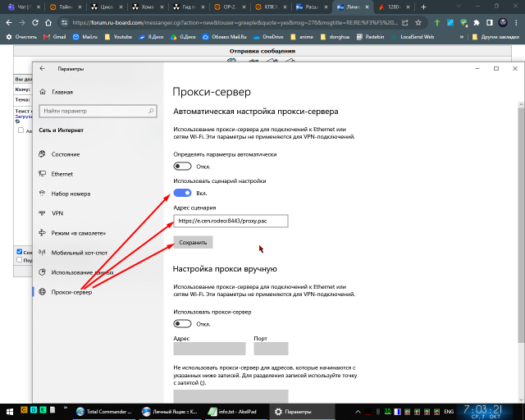
Task: Open donghua bookmarks folder
Action: (336, 37)
